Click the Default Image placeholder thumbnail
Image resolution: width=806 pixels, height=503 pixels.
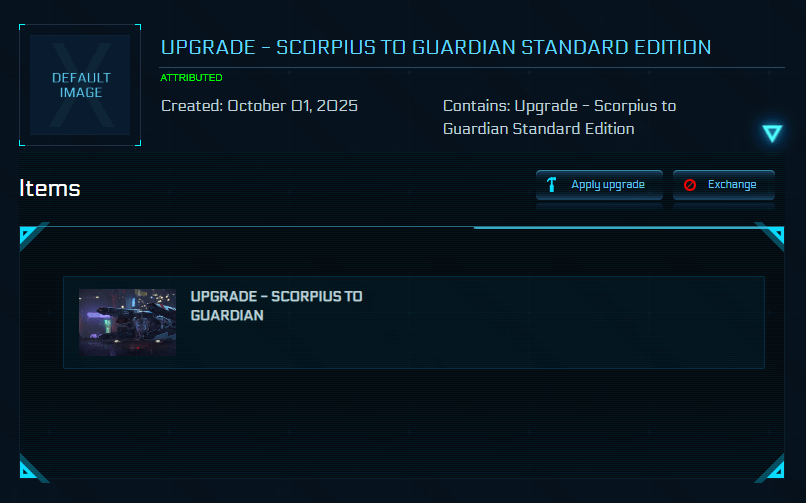coord(80,85)
